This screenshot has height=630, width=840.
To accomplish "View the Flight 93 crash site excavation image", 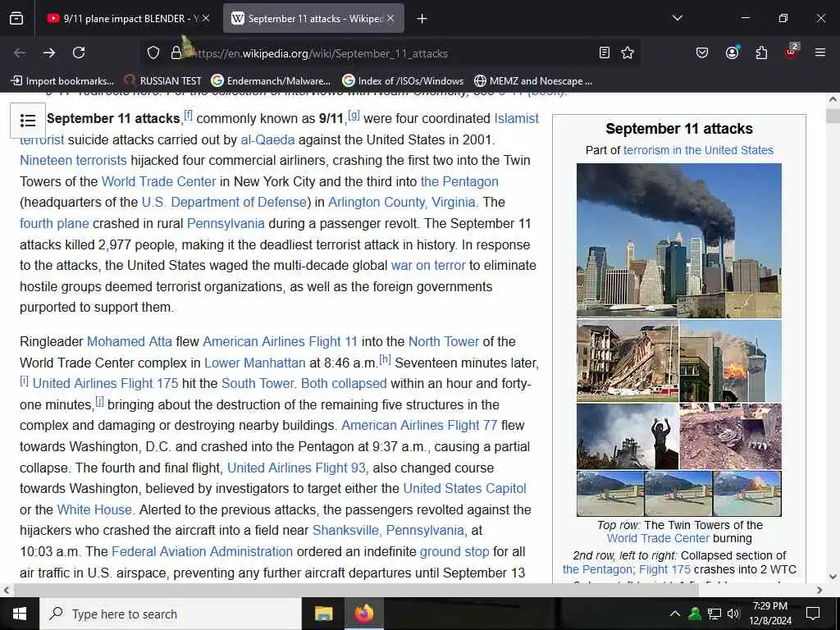I will coord(730,436).
